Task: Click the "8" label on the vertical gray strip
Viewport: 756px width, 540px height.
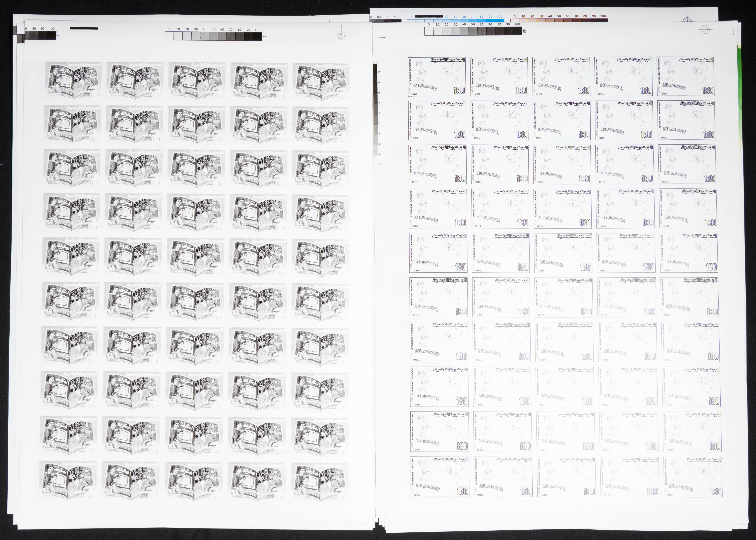Action: (x=379, y=93)
